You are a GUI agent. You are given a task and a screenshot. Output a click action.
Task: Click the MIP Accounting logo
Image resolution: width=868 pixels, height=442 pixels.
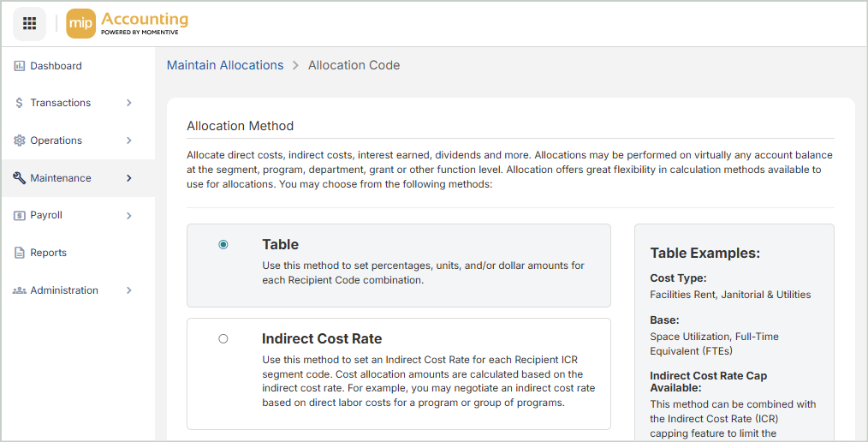[x=127, y=23]
